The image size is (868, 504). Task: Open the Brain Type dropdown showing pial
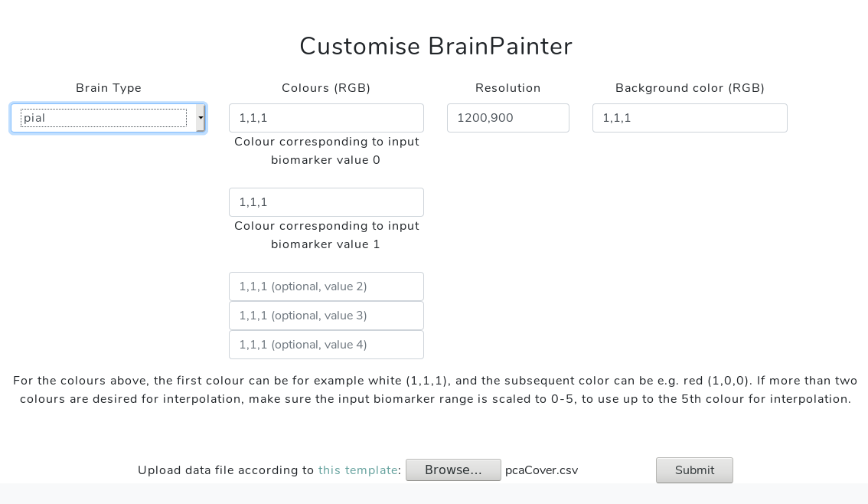(109, 118)
